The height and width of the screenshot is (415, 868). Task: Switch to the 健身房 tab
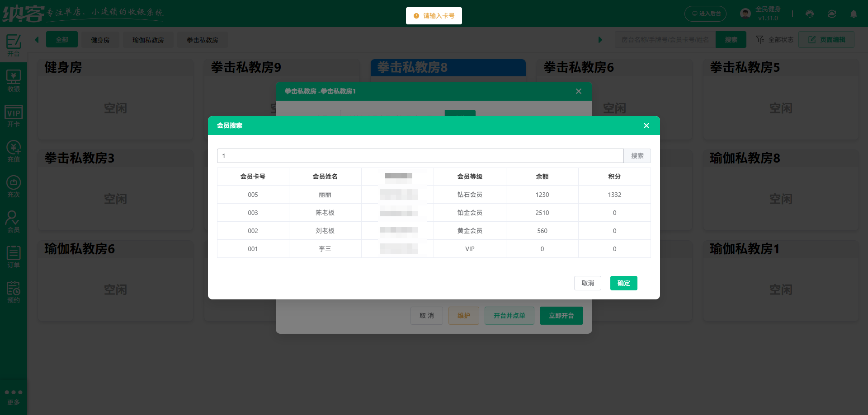tap(100, 40)
